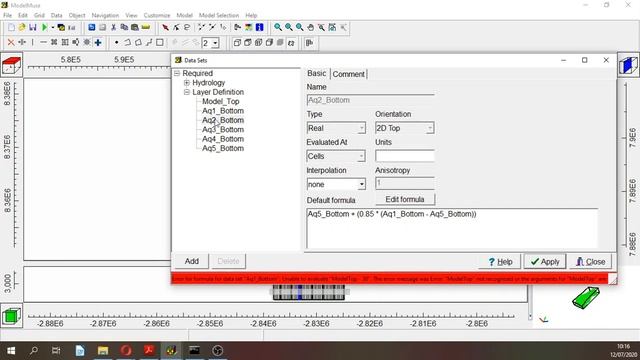Select the hand Pan tool
Viewport: 640px width, 360px height.
pyautogui.click(x=311, y=27)
